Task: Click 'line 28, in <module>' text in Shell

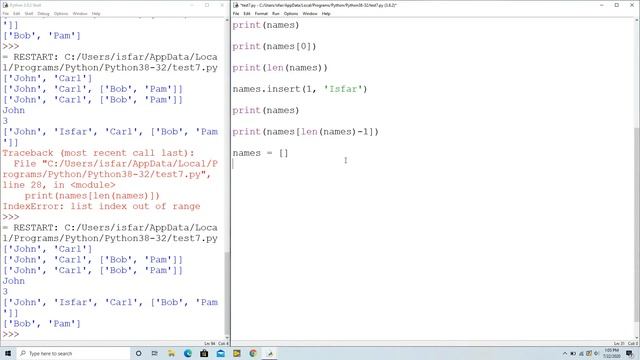Action: (59, 185)
